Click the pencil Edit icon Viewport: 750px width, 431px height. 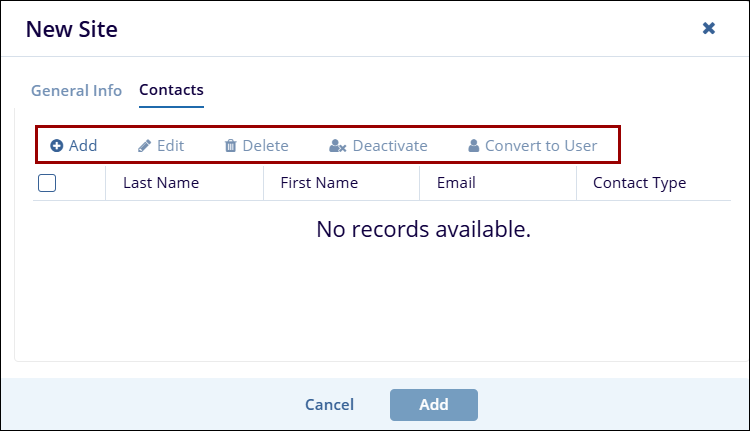click(144, 146)
